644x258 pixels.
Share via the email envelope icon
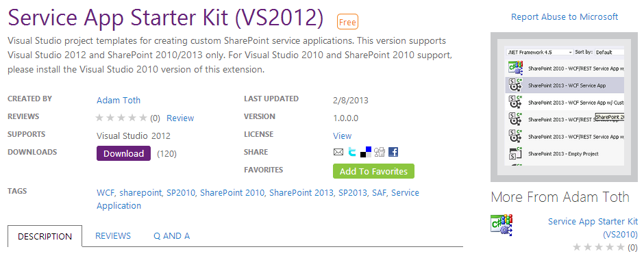[338, 153]
